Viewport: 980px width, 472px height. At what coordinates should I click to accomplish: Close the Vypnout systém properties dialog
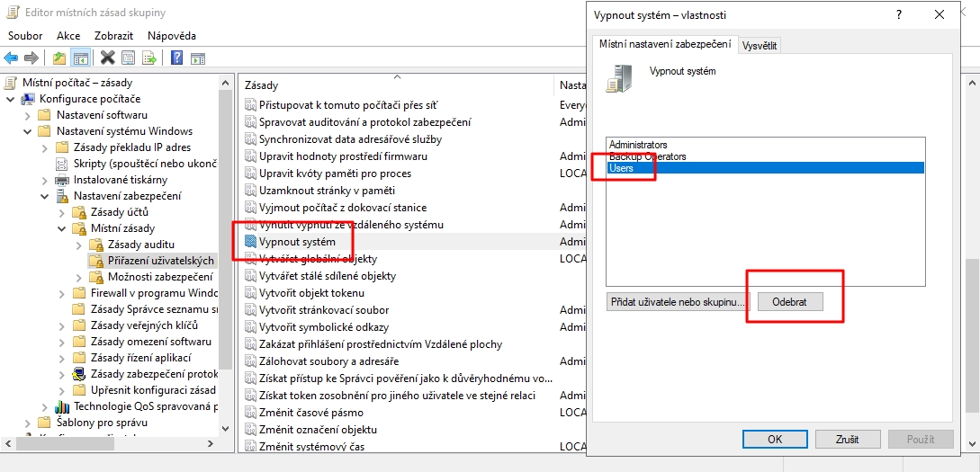pos(939,15)
